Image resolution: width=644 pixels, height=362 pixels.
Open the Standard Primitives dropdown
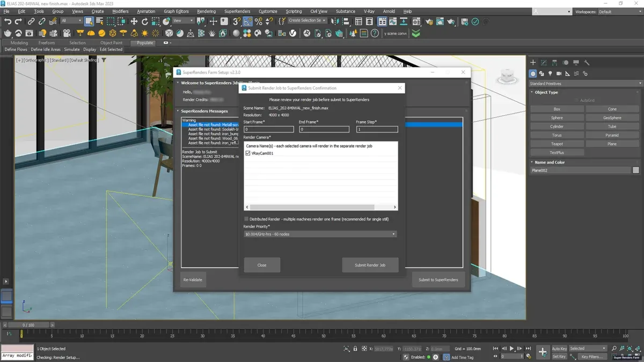click(586, 84)
